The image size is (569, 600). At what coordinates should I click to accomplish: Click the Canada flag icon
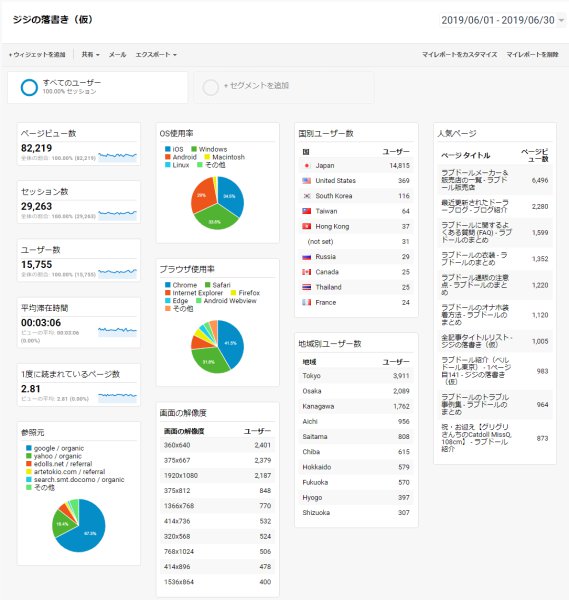(x=307, y=272)
